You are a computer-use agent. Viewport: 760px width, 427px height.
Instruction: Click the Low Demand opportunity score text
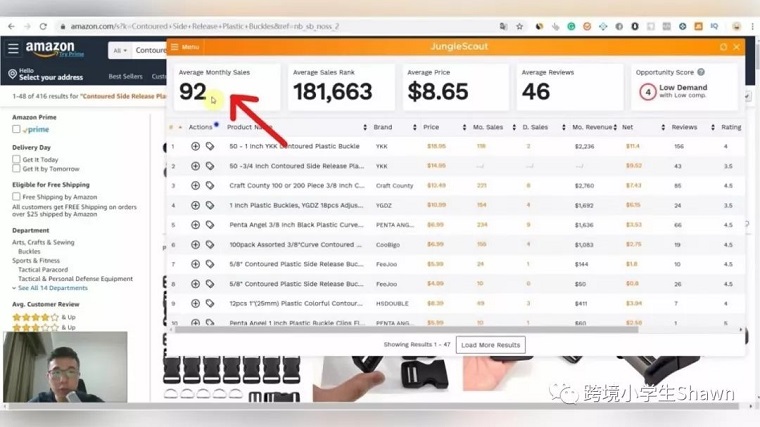tap(683, 88)
